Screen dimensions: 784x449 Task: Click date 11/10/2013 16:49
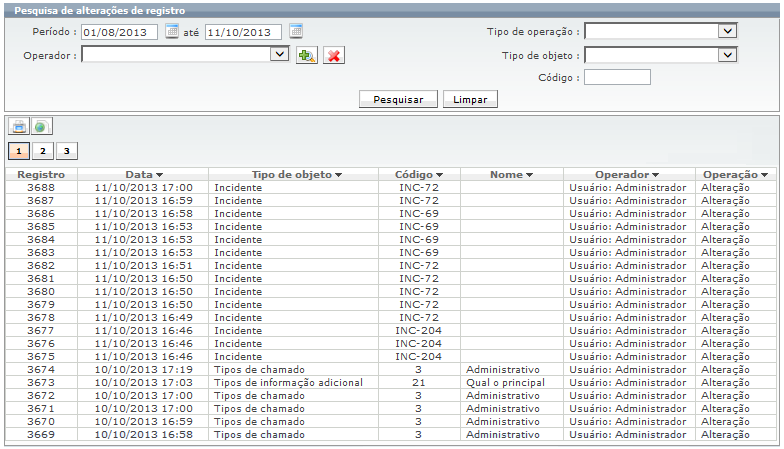[144, 318]
